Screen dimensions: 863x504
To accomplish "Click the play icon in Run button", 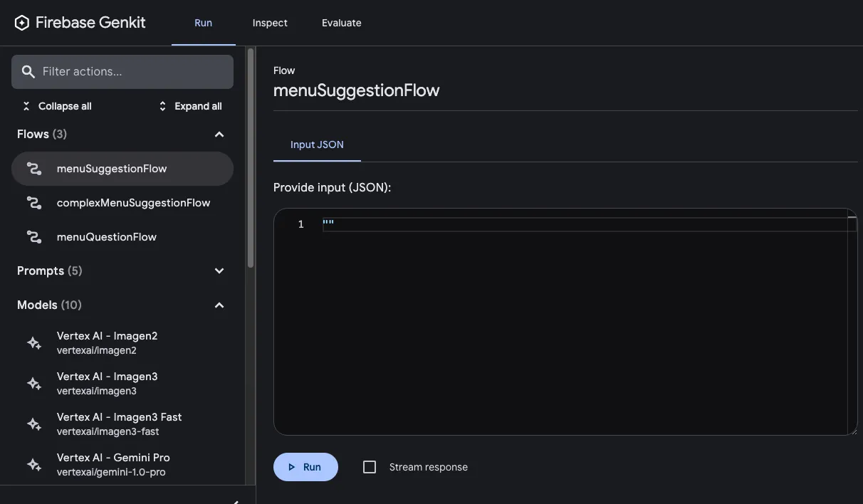I will [x=291, y=467].
